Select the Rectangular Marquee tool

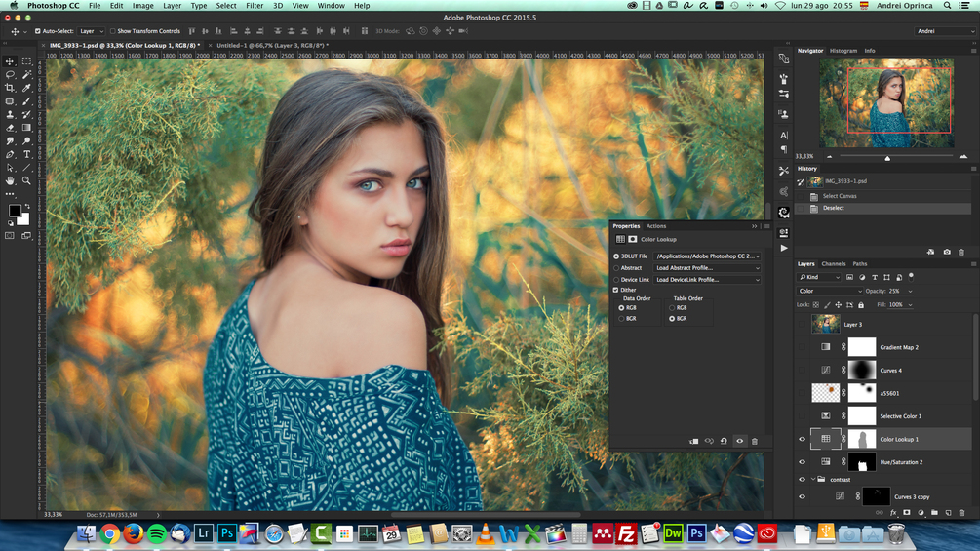[x=27, y=61]
